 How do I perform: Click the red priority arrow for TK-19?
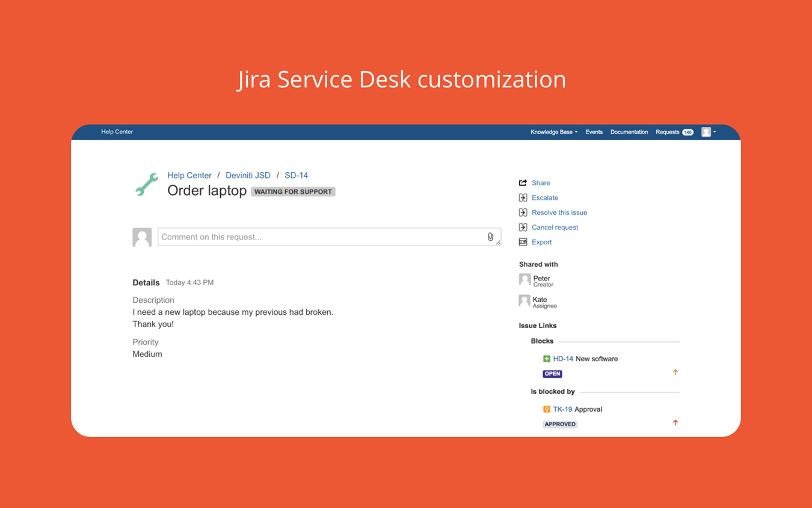(x=675, y=423)
